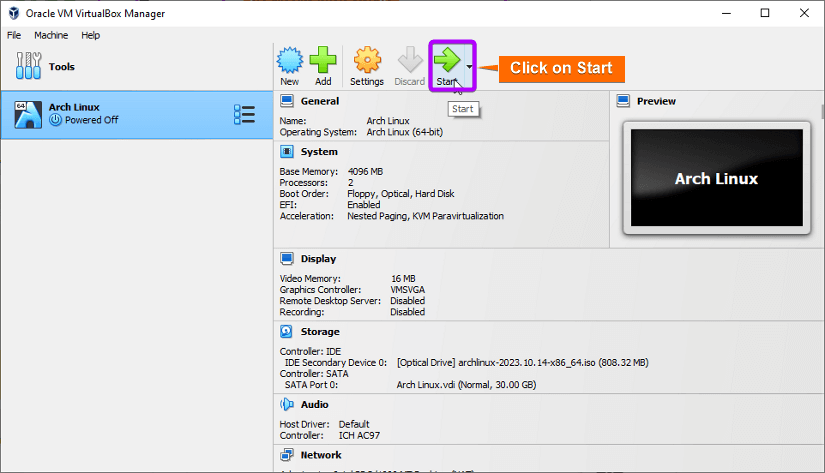825x473 pixels.
Task: Click the Controller: SATA storage line
Action: pos(314,374)
